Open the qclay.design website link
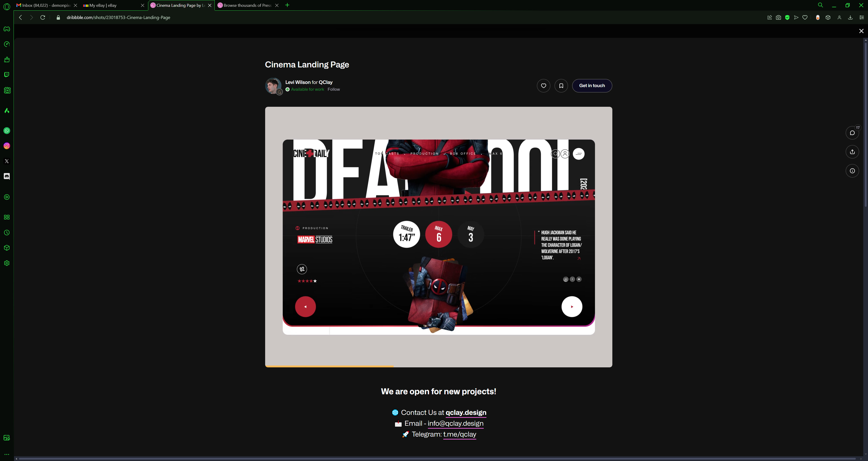Viewport: 868px width, 461px height. (466, 412)
